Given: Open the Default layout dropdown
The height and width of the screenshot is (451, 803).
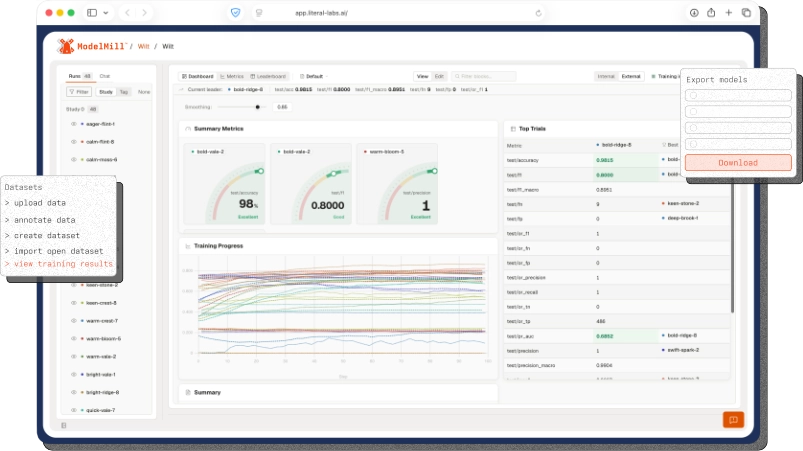Looking at the screenshot, I should (x=313, y=76).
